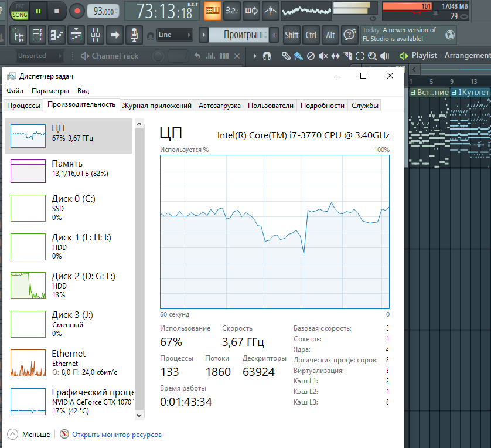Switch to the Процессы tab
Viewport: 491px width, 448px height.
point(23,106)
